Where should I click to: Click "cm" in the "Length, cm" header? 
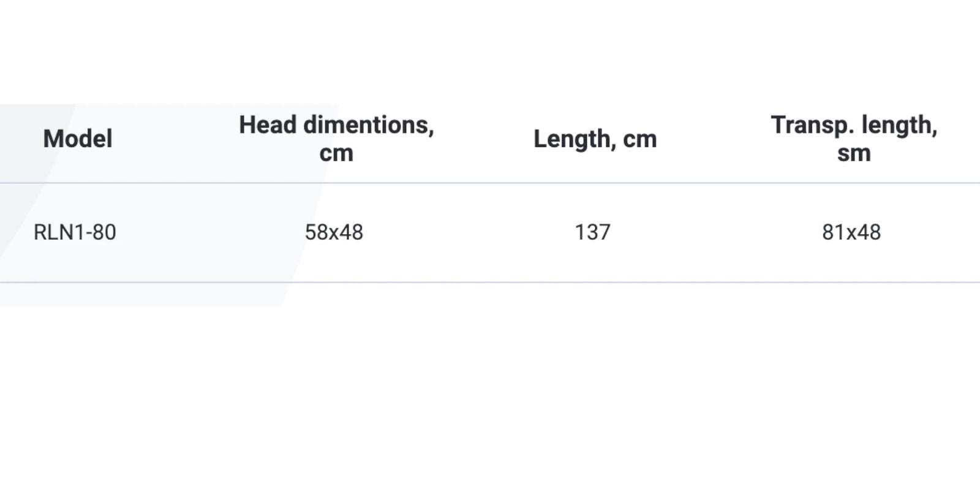point(639,140)
